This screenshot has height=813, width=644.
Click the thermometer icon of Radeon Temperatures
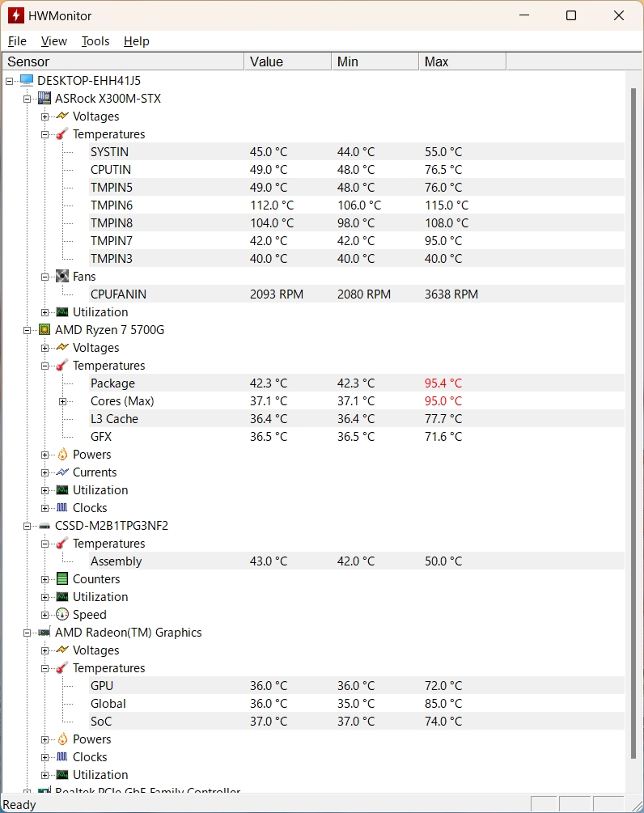[x=62, y=667]
